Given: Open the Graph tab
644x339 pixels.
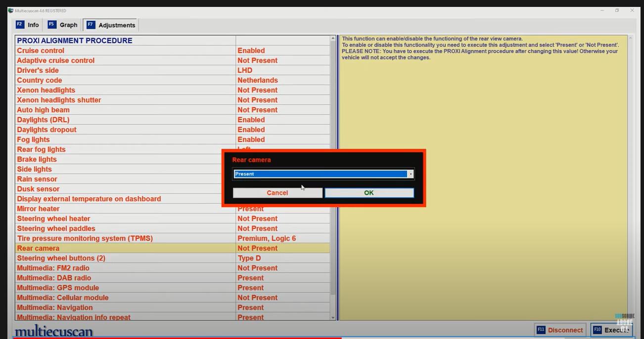Looking at the screenshot, I should [63, 25].
